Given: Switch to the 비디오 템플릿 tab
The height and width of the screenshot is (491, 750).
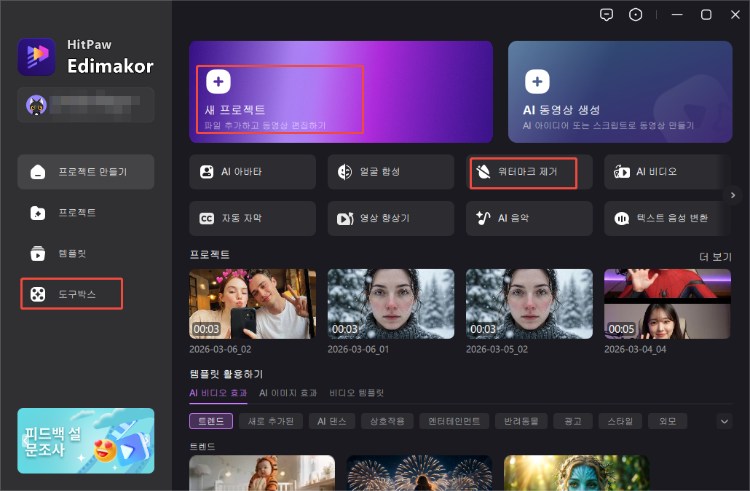Looking at the screenshot, I should coord(356,393).
